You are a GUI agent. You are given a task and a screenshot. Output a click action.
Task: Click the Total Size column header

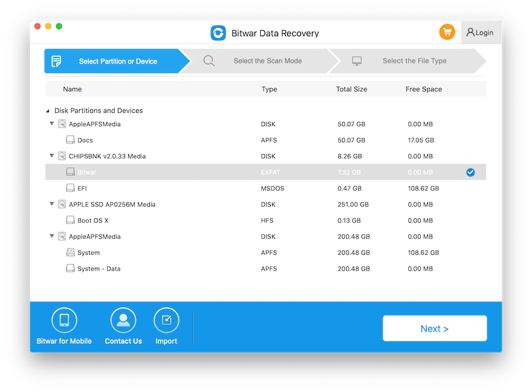[351, 89]
